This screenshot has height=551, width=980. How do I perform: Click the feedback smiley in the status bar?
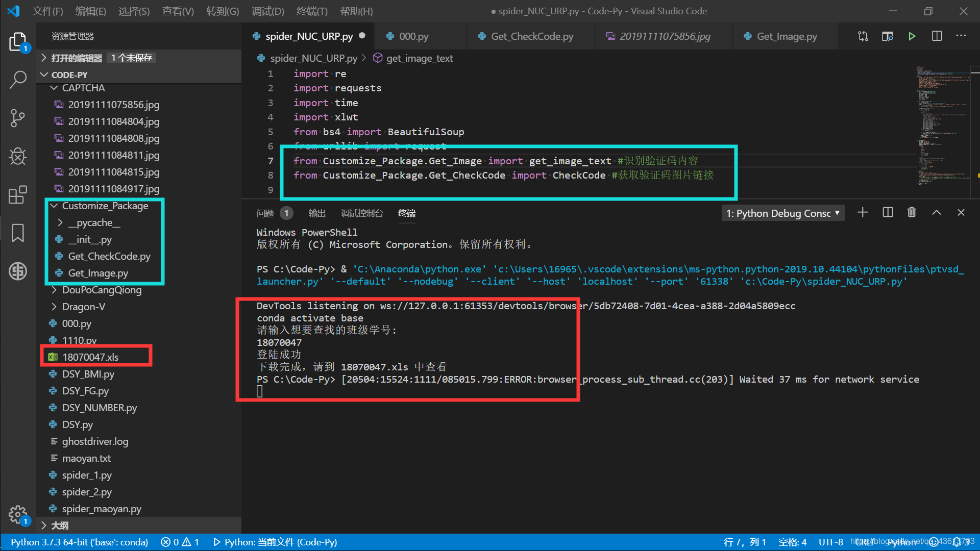click(934, 542)
